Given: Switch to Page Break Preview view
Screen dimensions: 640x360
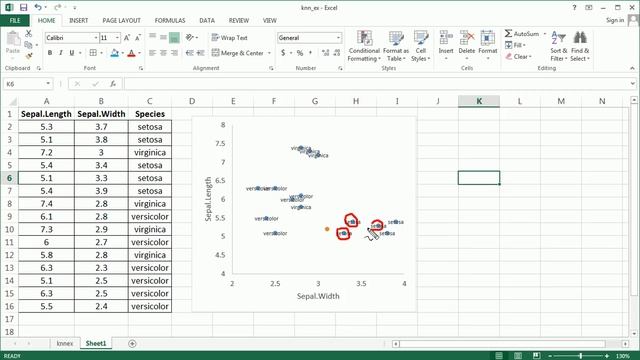Looking at the screenshot, I should click(536, 356).
